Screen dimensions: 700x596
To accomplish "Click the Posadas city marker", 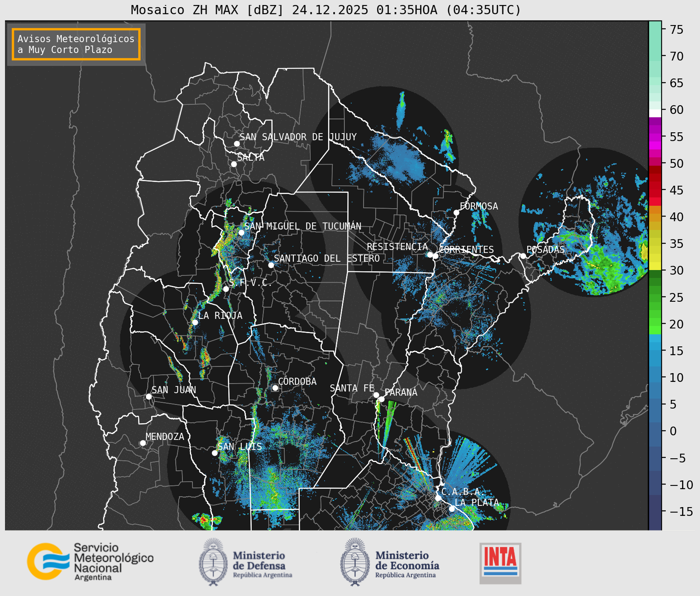I will tap(523, 256).
